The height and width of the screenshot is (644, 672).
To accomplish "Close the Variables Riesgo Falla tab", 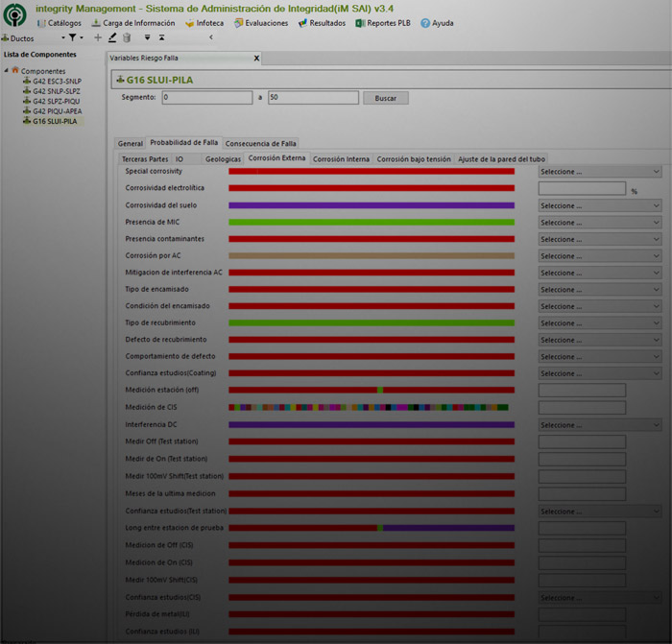I will [x=256, y=58].
